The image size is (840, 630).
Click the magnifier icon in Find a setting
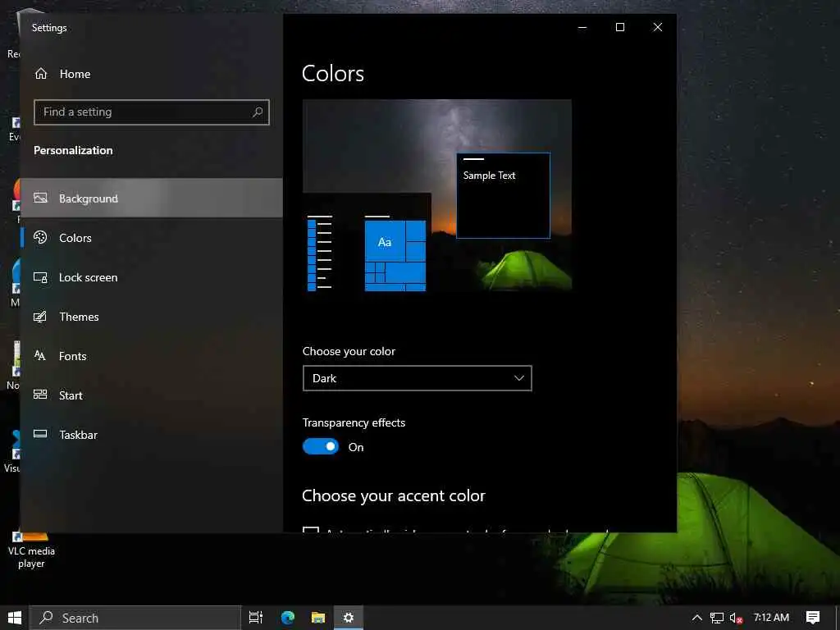pyautogui.click(x=258, y=112)
